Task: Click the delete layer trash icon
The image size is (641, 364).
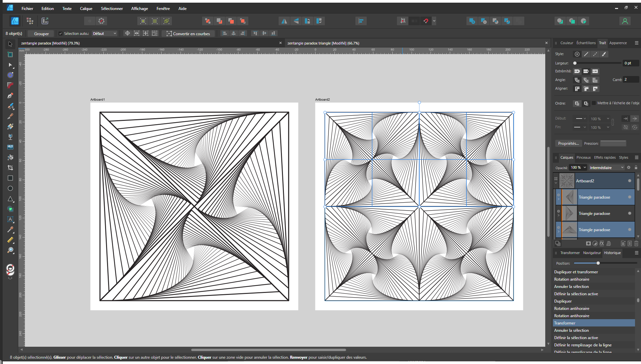Action: (x=636, y=243)
